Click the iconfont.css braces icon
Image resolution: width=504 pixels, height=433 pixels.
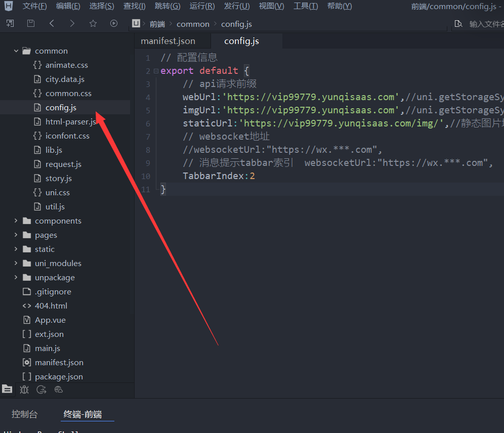point(37,136)
